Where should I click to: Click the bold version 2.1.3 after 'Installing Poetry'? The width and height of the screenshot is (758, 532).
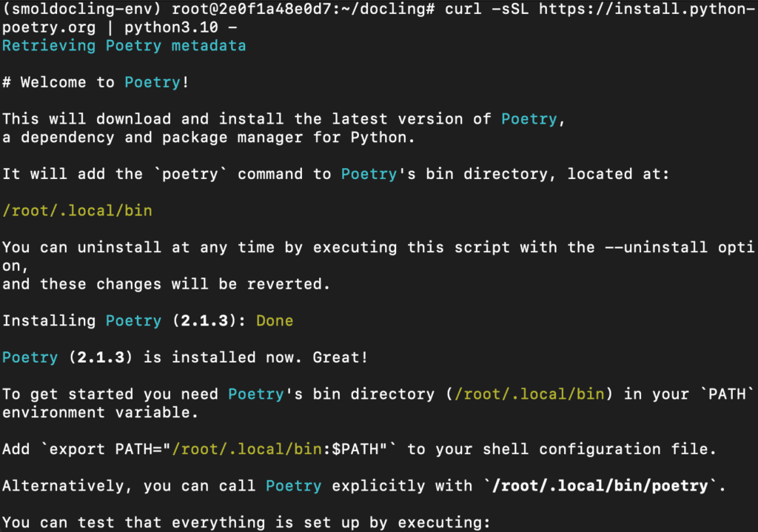pos(204,320)
